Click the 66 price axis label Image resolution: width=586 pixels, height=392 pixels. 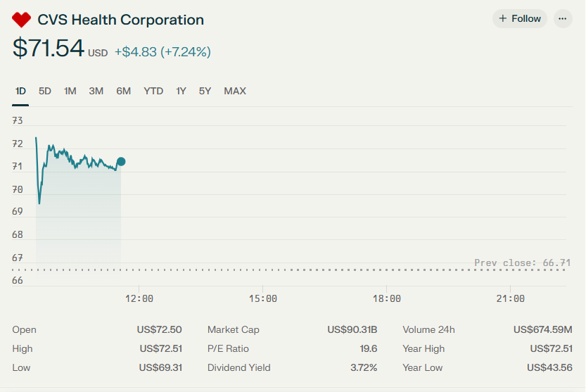point(18,281)
